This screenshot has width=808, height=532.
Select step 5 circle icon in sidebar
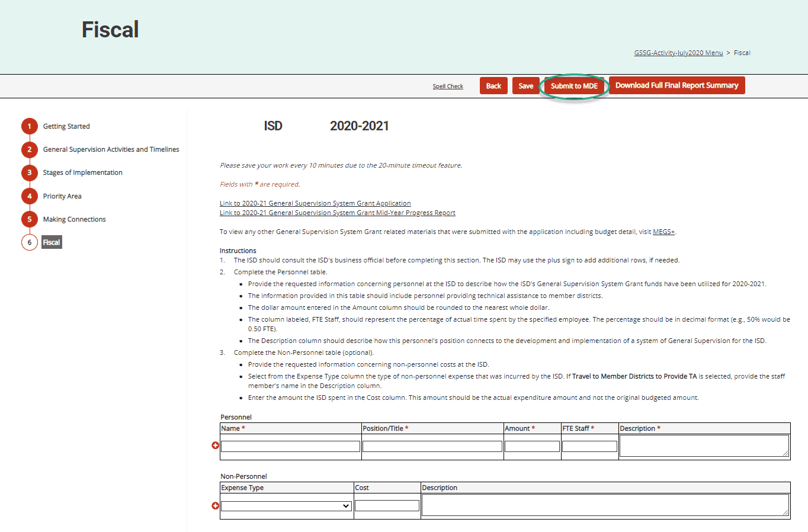pos(30,219)
